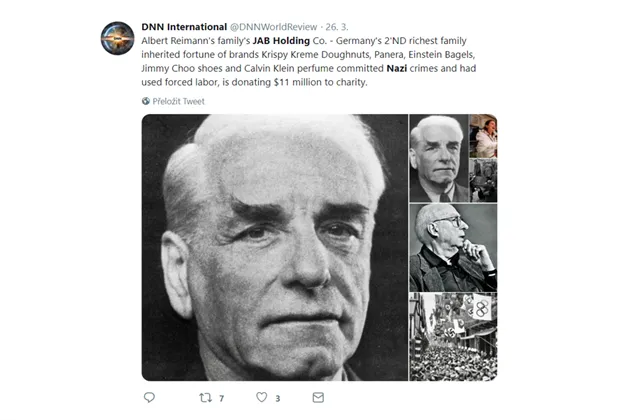640x420 pixels.
Task: Click the bold Nazi keyword in tweet
Action: 396,68
